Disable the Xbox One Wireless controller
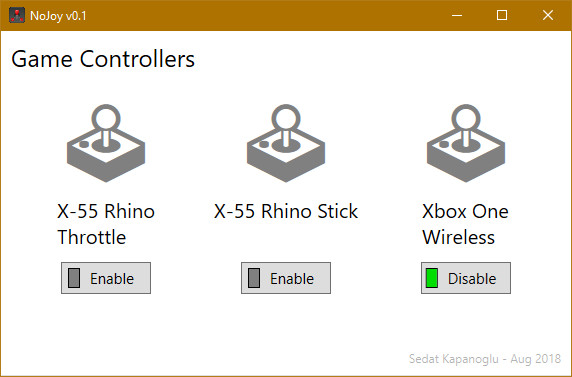 pos(466,278)
